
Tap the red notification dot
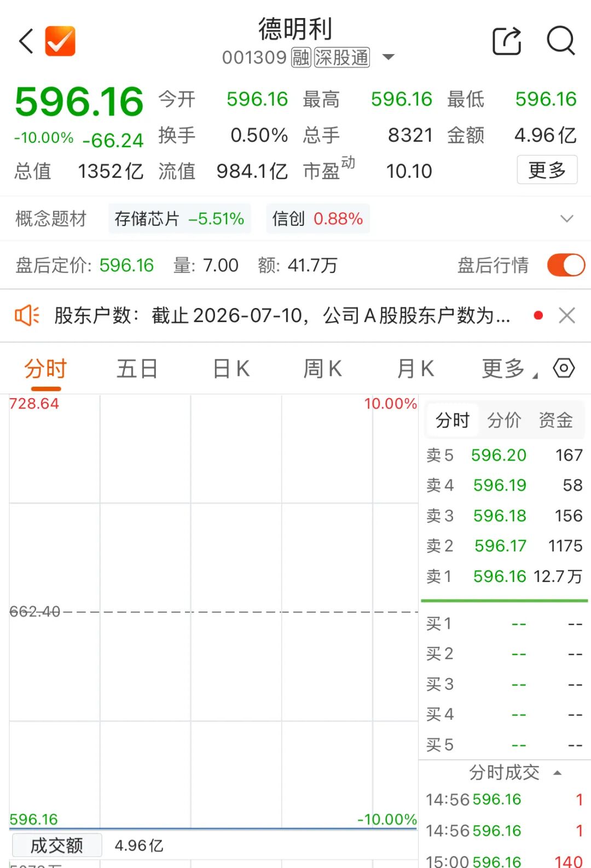click(x=538, y=316)
